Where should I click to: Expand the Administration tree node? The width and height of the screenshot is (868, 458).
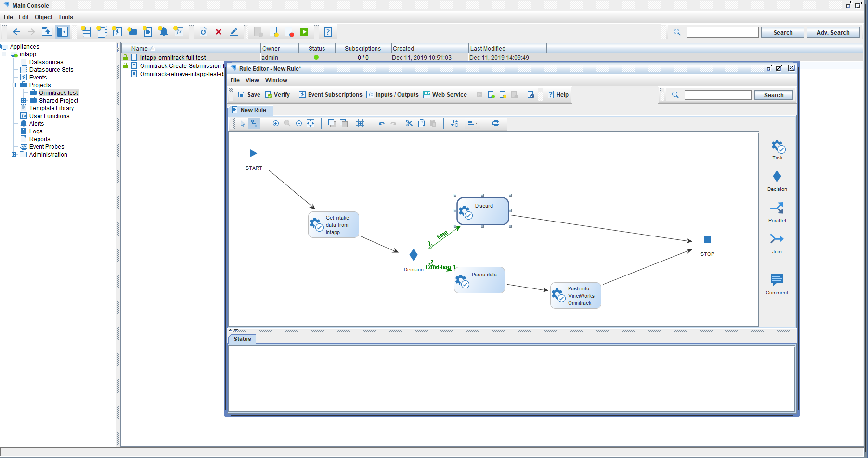(14, 155)
